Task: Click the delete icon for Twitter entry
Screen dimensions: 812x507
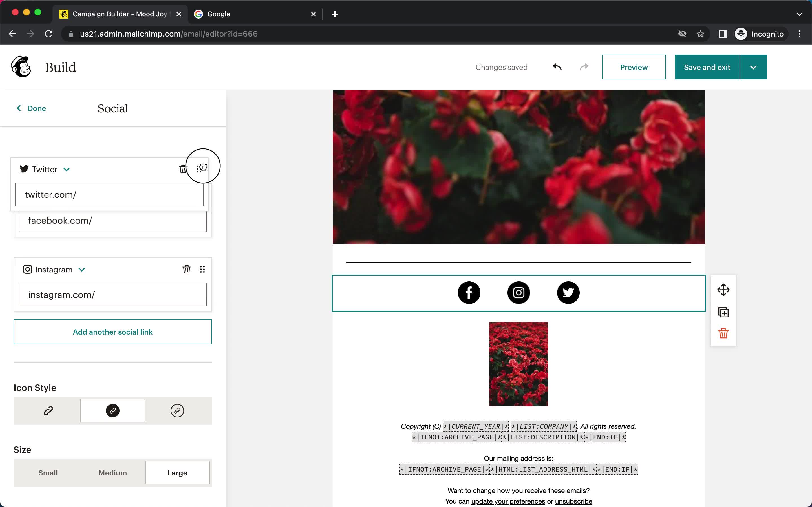Action: coord(183,169)
